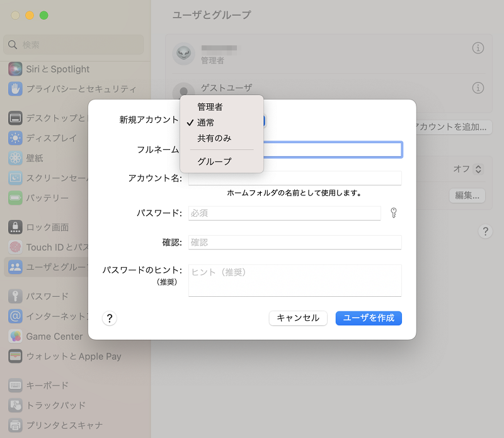Click the green zoom window button
This screenshot has height=438, width=504.
point(44,15)
